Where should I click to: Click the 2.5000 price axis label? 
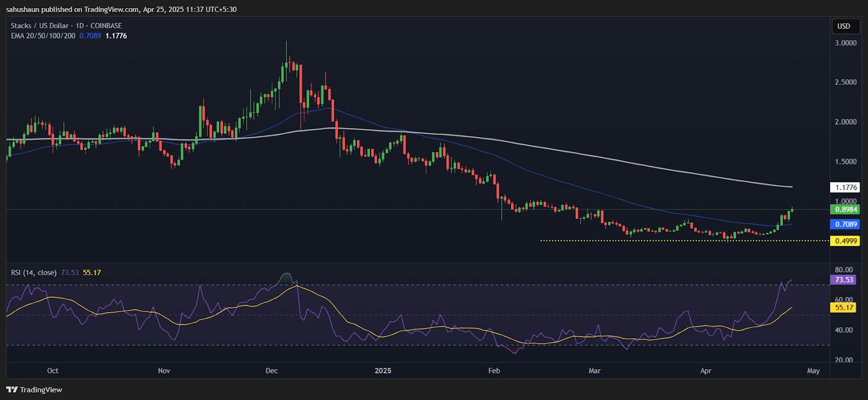pos(846,82)
